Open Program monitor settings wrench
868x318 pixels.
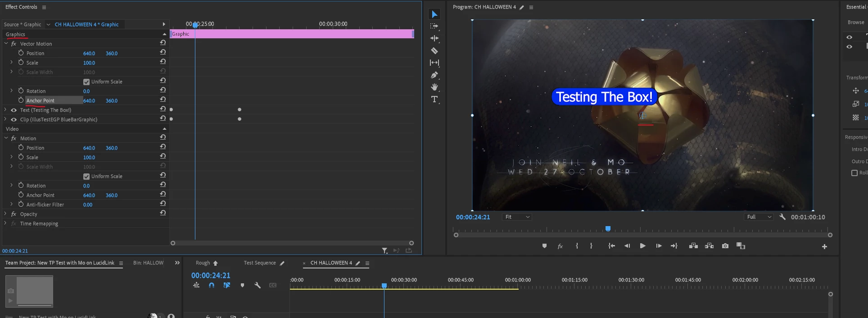[782, 217]
